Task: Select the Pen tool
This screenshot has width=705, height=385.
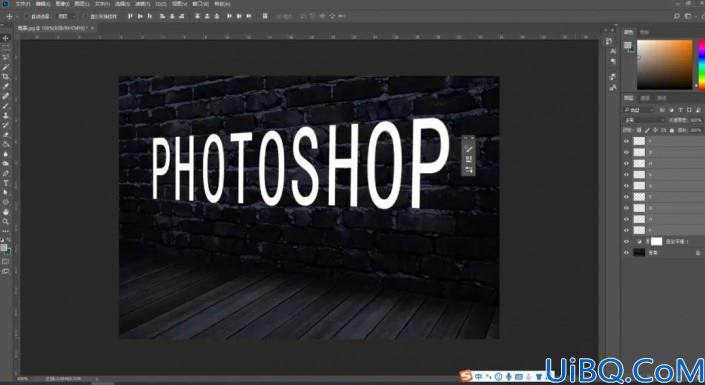Action: [6, 173]
